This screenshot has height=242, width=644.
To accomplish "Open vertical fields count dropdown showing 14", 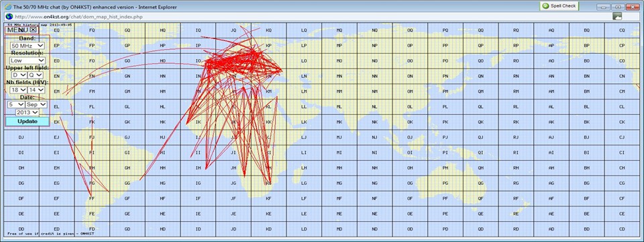I will point(36,89).
